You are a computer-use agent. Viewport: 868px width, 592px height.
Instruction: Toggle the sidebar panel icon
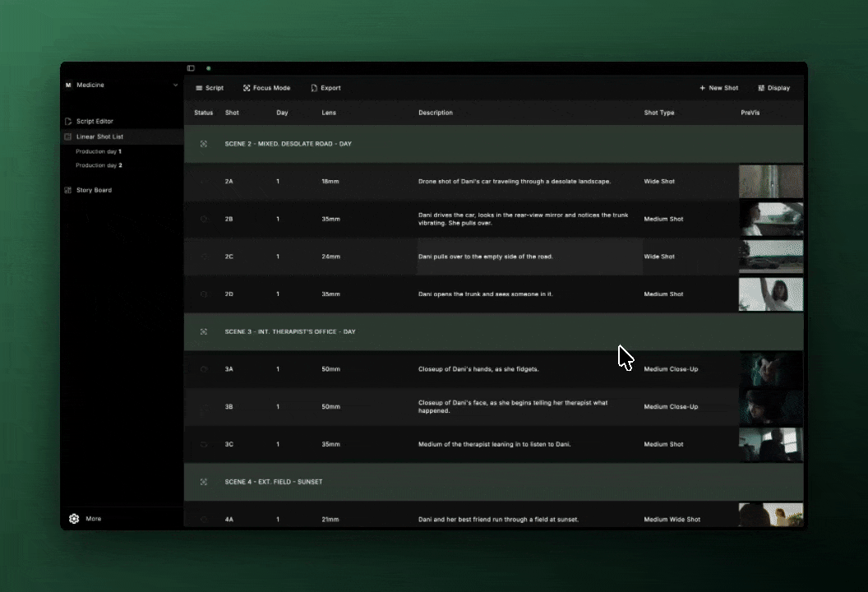point(191,68)
